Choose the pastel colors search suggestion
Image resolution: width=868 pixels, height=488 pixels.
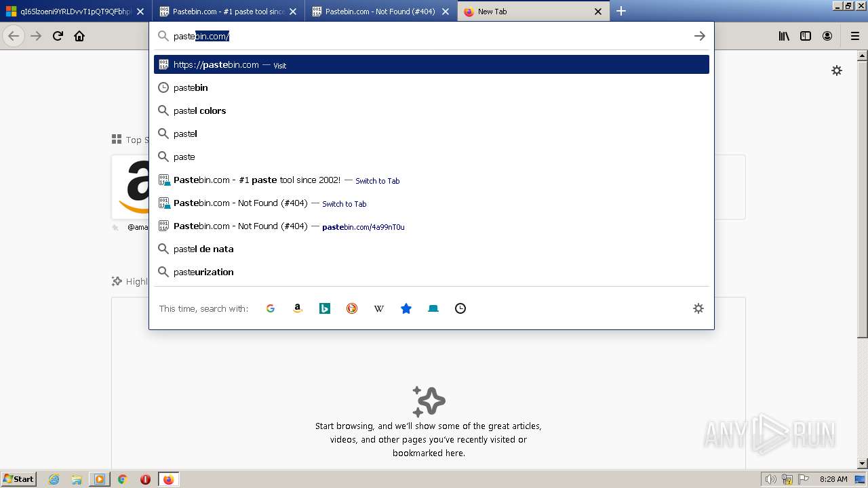pyautogui.click(x=431, y=110)
